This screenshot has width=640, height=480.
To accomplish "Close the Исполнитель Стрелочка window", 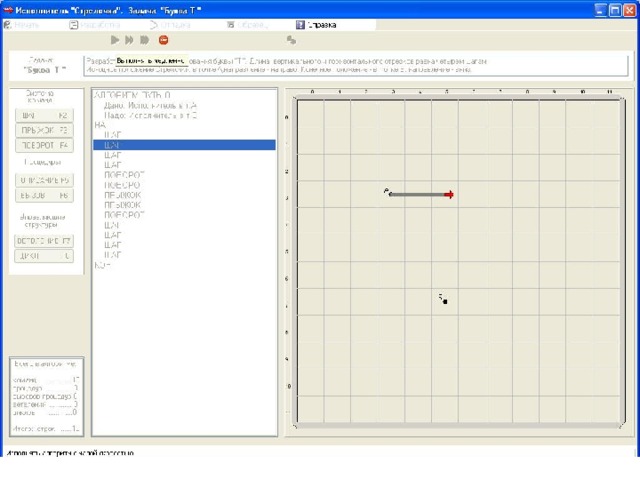I will click(629, 10).
